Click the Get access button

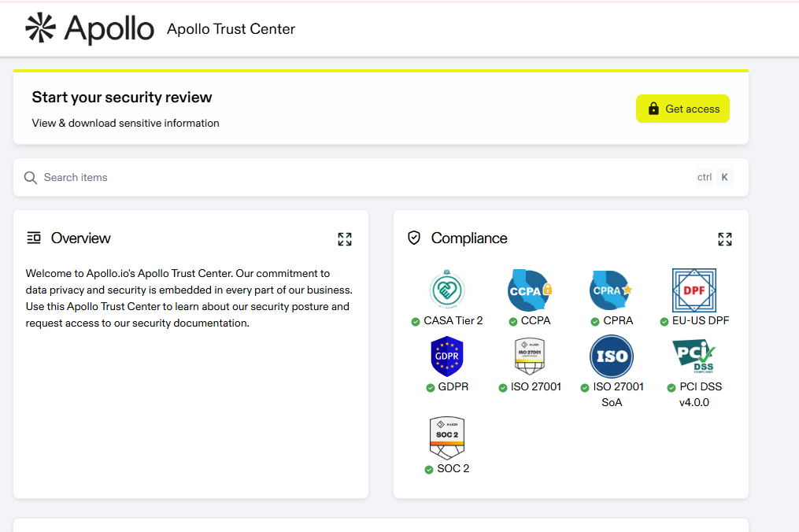point(682,109)
